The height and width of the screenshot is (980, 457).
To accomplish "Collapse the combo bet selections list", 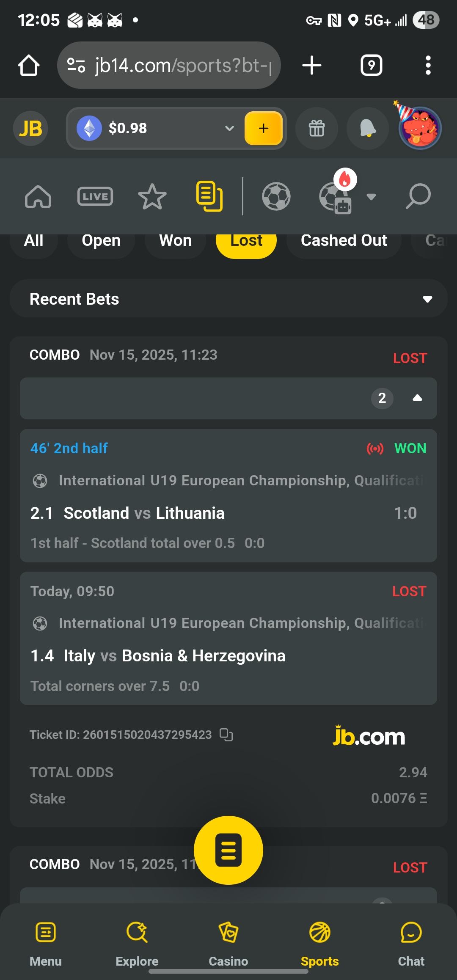I will point(417,398).
